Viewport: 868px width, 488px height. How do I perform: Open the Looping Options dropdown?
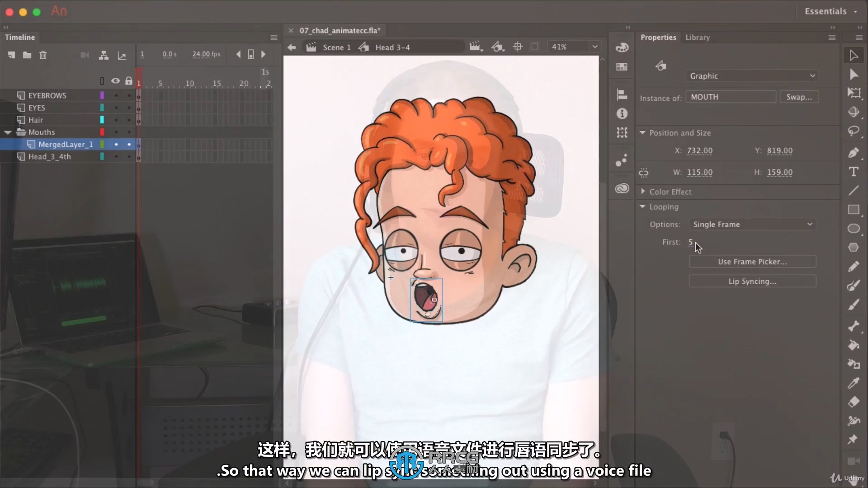coord(752,224)
